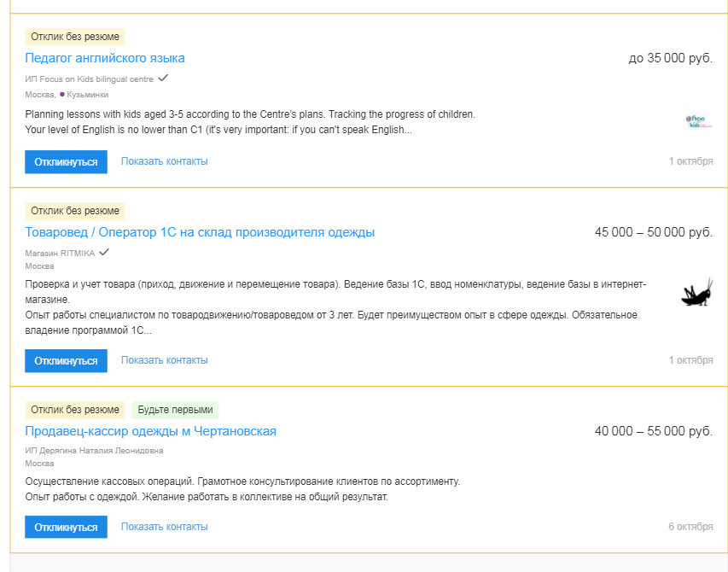Show contacts for the Продавец-кассир vacancy

click(165, 527)
